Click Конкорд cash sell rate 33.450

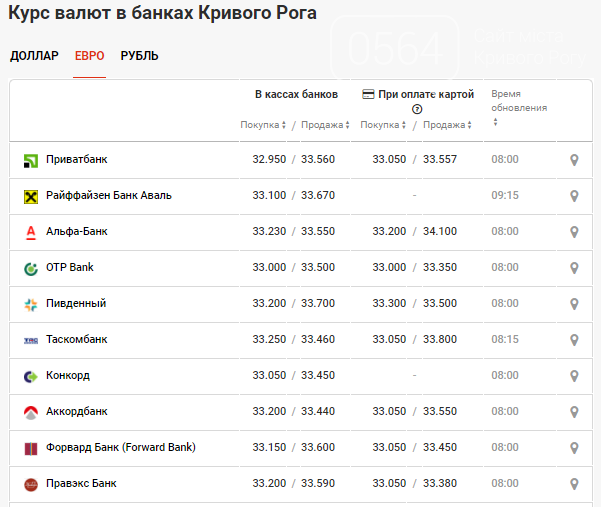pos(318,376)
